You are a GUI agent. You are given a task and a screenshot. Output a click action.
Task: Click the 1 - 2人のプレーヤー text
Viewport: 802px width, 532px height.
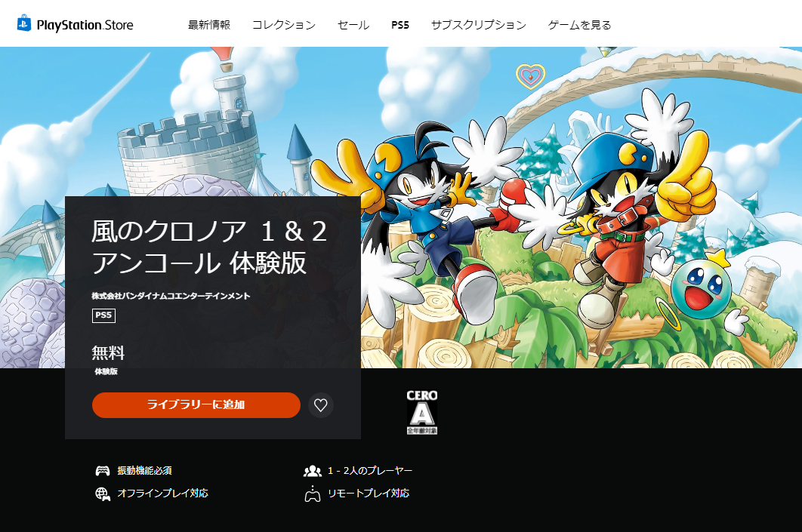pyautogui.click(x=370, y=470)
